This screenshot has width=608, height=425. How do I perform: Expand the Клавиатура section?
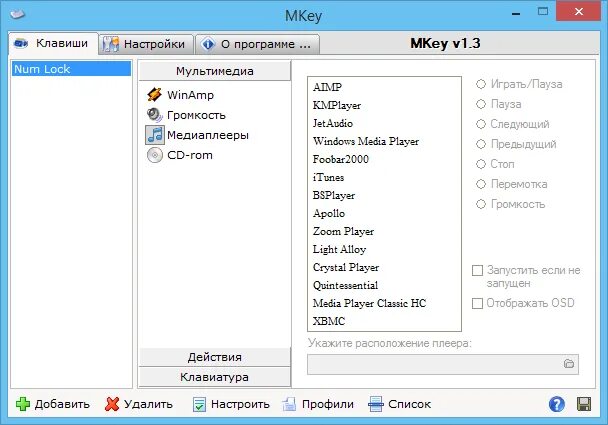pos(214,377)
